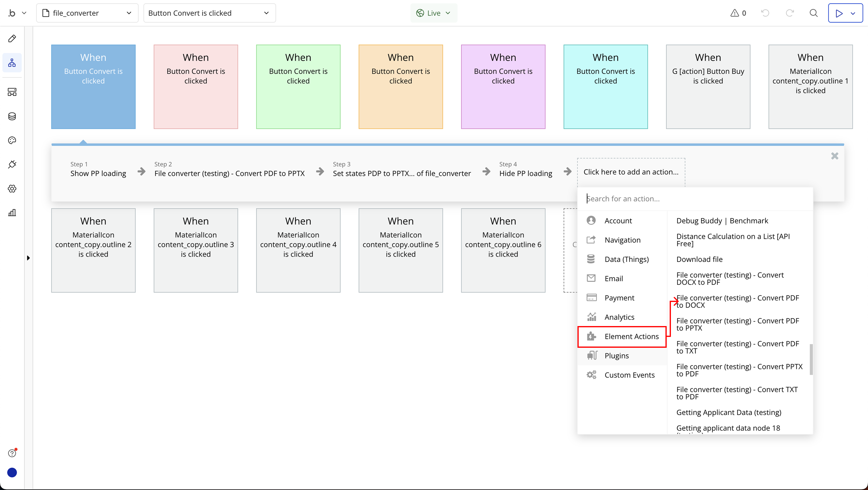Expand the Live version dropdown
This screenshot has height=490, width=868.
(433, 13)
